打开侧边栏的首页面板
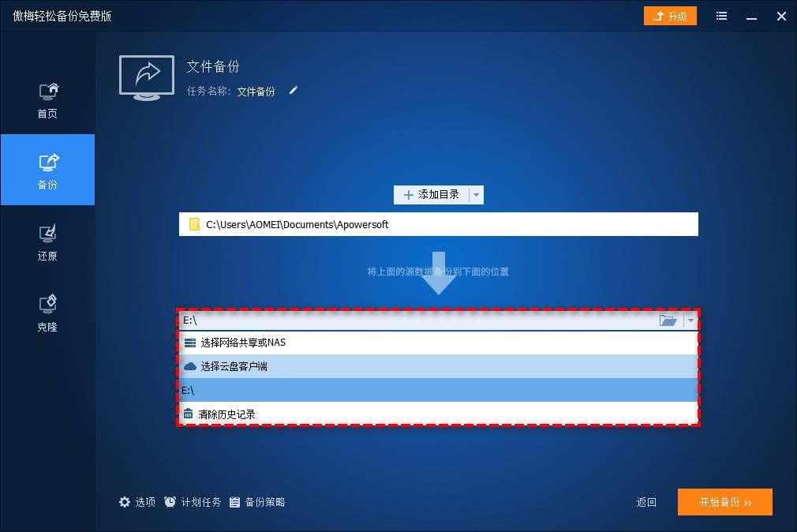Screen dimensions: 797x532 click(47, 96)
